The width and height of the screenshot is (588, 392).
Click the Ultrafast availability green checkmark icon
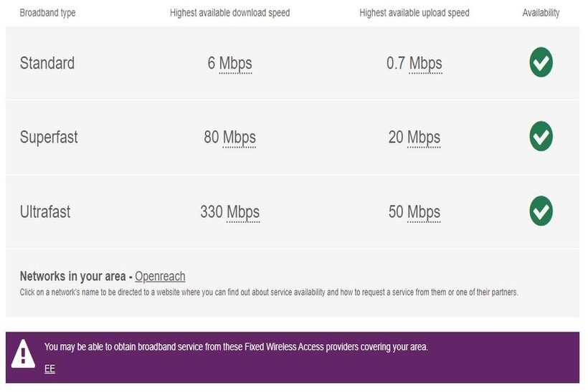coord(541,211)
